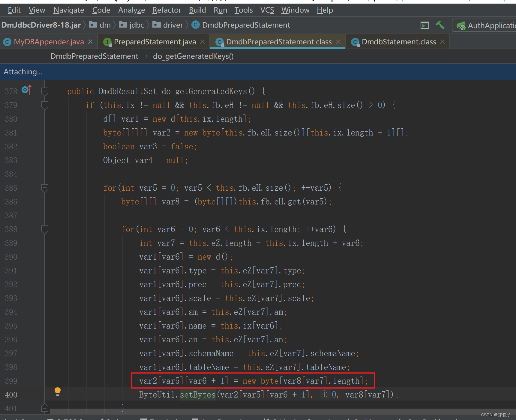Viewport: 516px width, 420px height.
Task: Open the View menu
Action: (37, 10)
